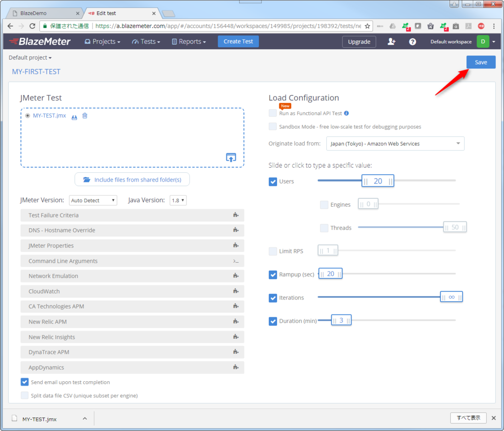
Task: Open Originate load from location dropdown
Action: (395, 144)
